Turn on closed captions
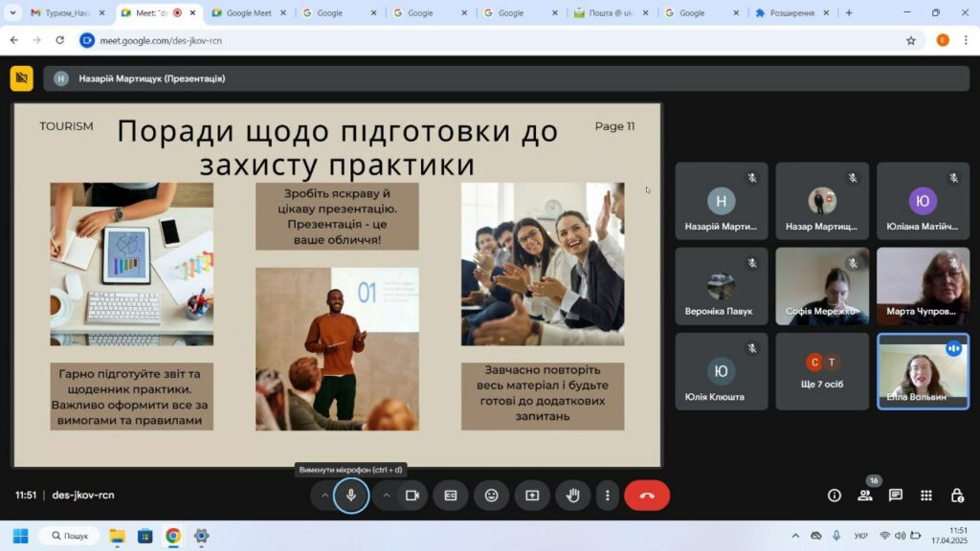The width and height of the screenshot is (980, 551). 451,496
